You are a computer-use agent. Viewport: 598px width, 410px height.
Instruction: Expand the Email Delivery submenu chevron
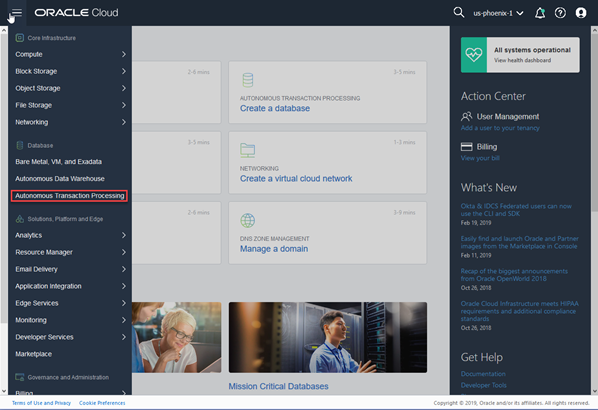click(x=124, y=269)
